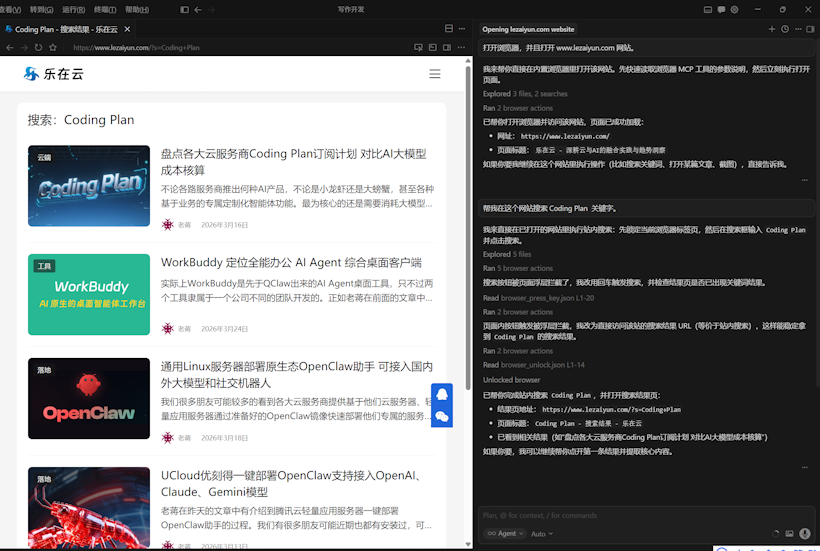Open the browser console panel icon
Screen dimensions: 820x551
pos(432,48)
